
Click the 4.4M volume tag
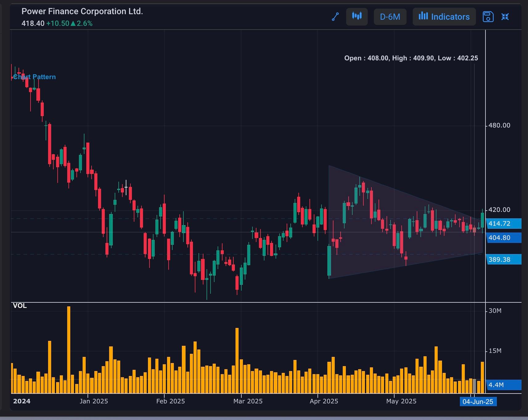tap(504, 385)
